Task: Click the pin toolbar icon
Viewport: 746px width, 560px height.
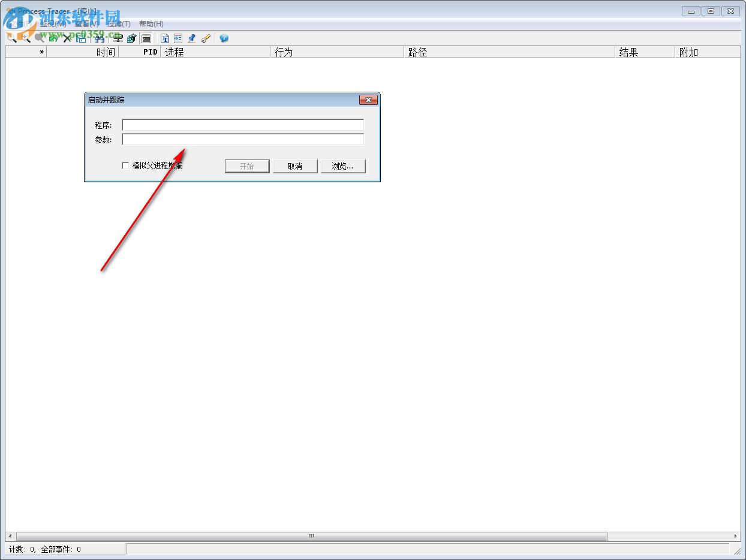Action: [192, 38]
